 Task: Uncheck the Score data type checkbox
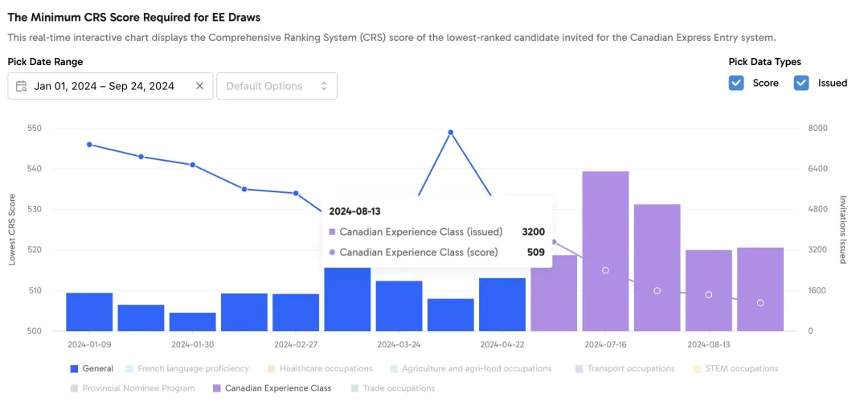click(736, 83)
